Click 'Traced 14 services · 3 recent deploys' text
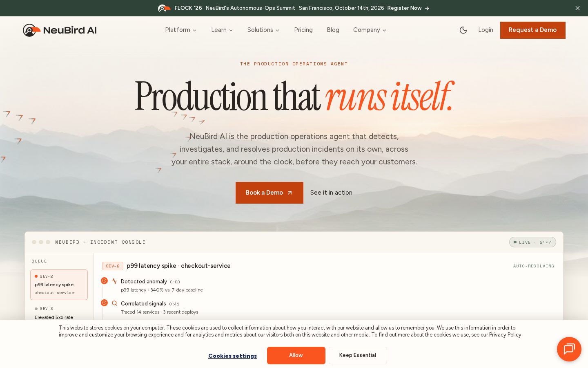Image resolution: width=588 pixels, height=368 pixels. [x=159, y=312]
